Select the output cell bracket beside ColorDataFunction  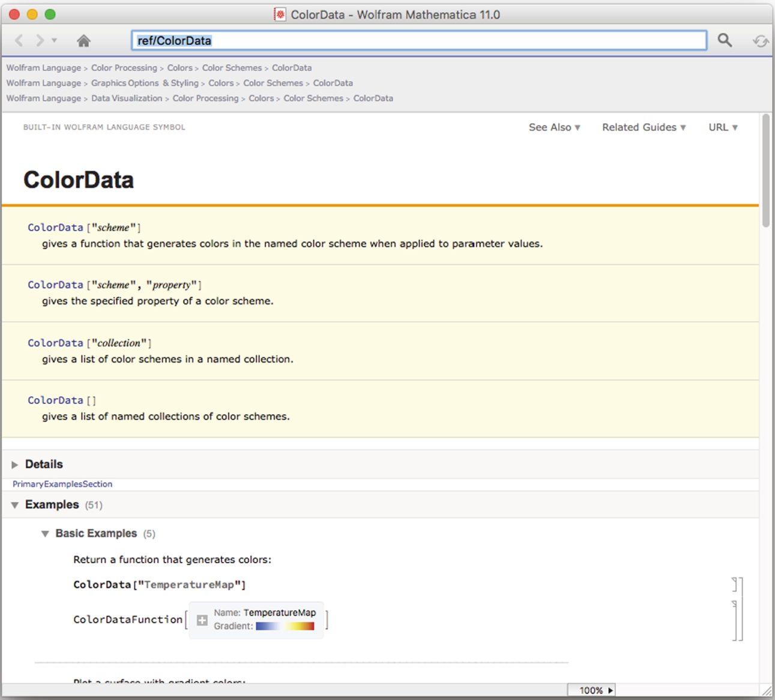[x=735, y=620]
